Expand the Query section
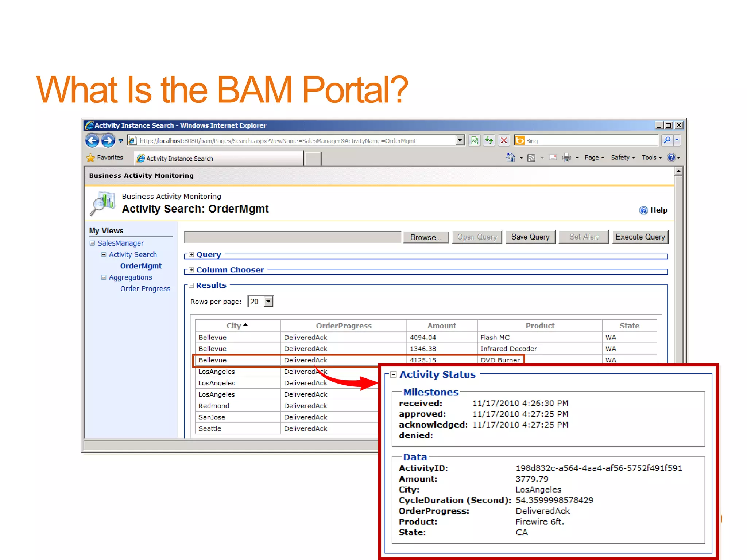 click(x=191, y=255)
